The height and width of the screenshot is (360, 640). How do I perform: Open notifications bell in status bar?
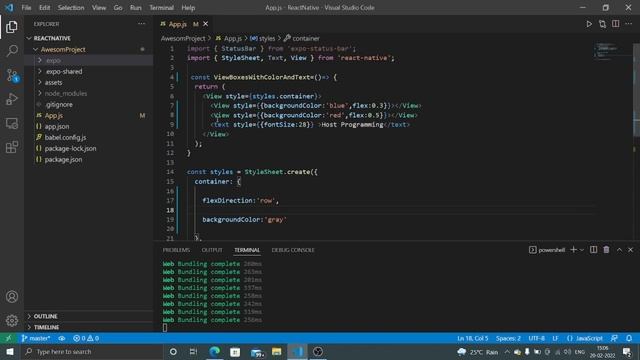pyautogui.click(x=629, y=338)
